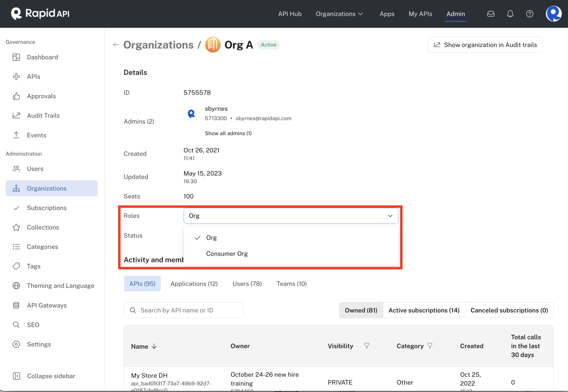
Task: Click the SEO magnifier icon
Action: [x=16, y=325]
